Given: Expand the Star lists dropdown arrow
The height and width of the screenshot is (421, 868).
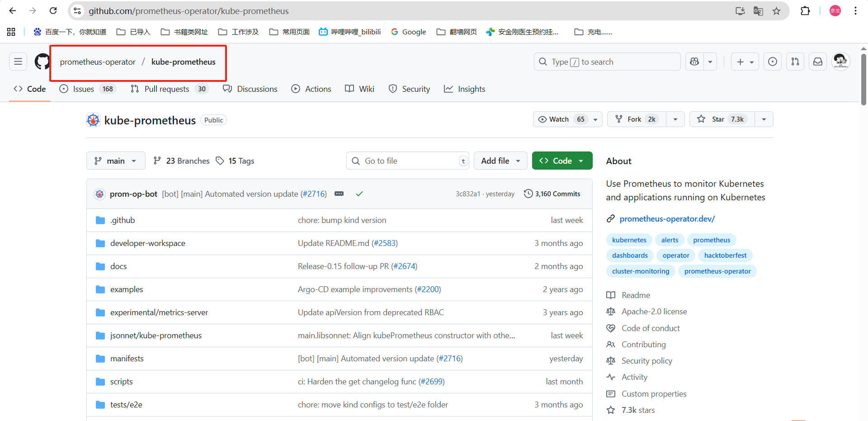Looking at the screenshot, I should coord(764,119).
